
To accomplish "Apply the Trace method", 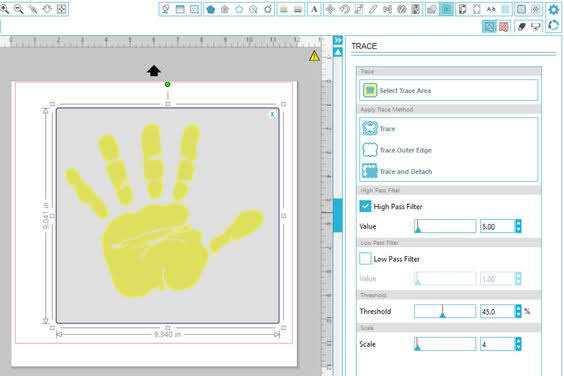I will click(379, 128).
